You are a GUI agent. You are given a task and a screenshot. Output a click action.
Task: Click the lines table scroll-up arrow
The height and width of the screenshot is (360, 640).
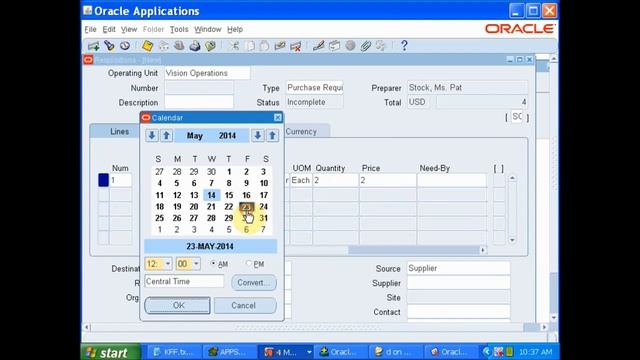512,178
